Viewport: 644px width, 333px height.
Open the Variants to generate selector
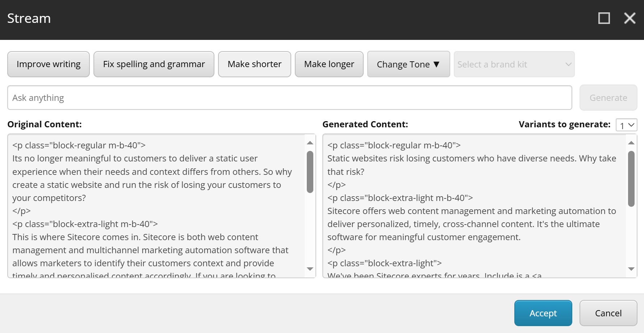tap(626, 125)
